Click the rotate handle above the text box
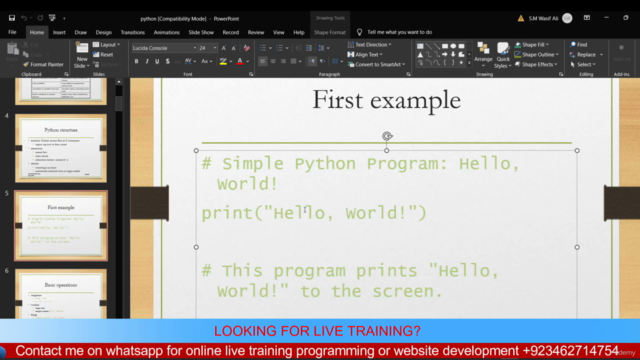Image resolution: width=640 pixels, height=360 pixels. click(387, 136)
